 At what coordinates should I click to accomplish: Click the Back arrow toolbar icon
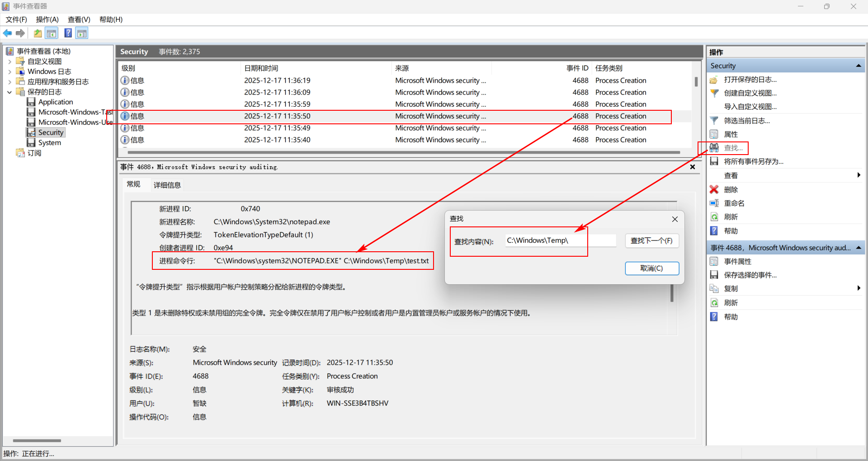(x=7, y=33)
